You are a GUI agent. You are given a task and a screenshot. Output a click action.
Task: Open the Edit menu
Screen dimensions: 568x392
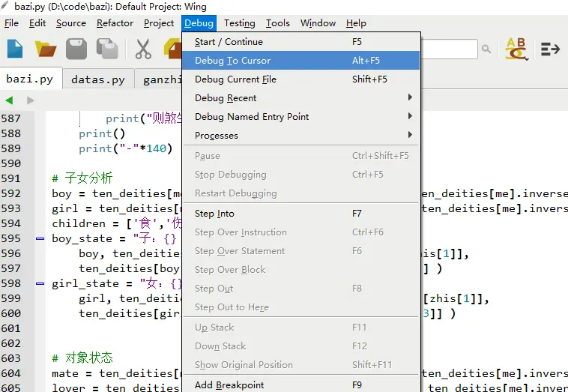37,23
